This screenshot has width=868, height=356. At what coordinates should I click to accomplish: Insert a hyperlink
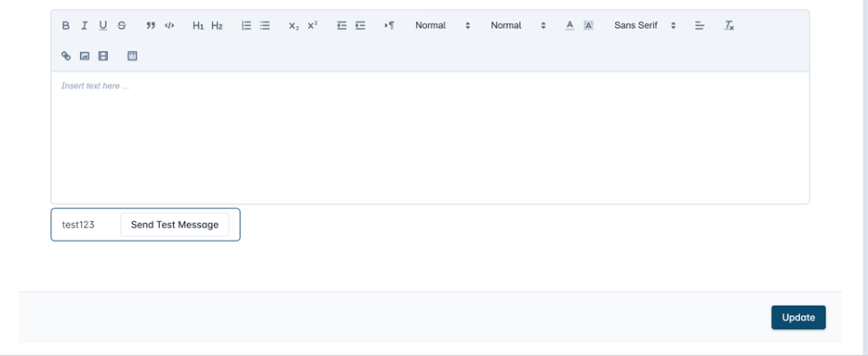tap(66, 56)
